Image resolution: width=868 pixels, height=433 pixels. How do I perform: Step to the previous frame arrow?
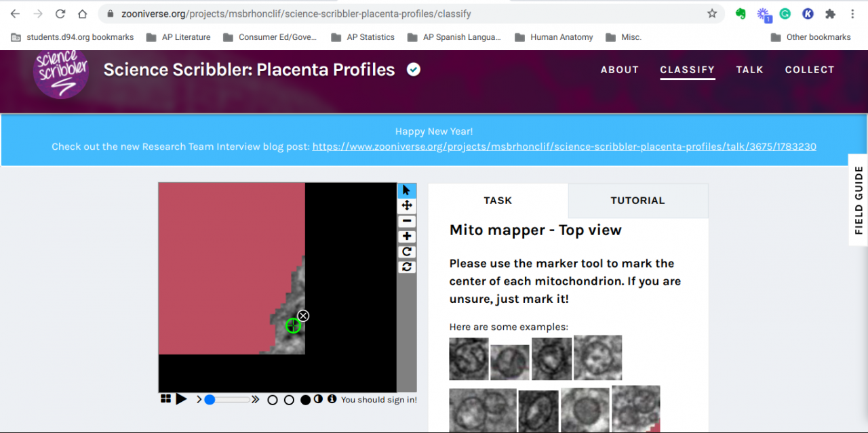(199, 400)
